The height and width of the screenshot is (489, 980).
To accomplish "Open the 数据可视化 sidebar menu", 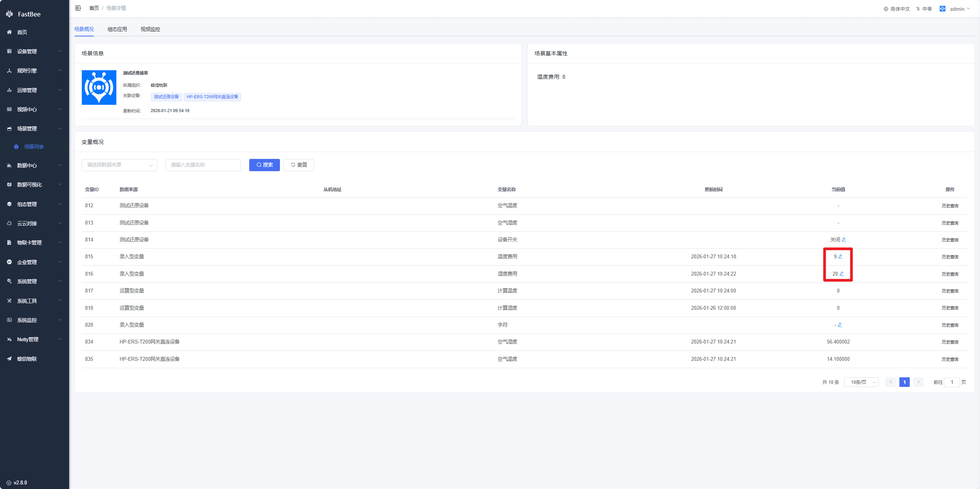I will (35, 185).
